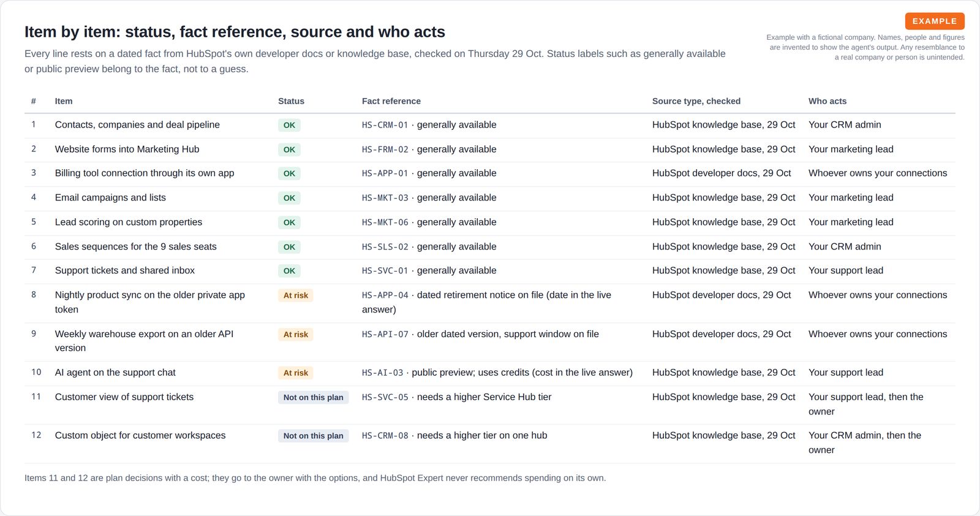The image size is (980, 516).
Task: Select 'Nightly product sync' item text
Action: click(x=150, y=302)
